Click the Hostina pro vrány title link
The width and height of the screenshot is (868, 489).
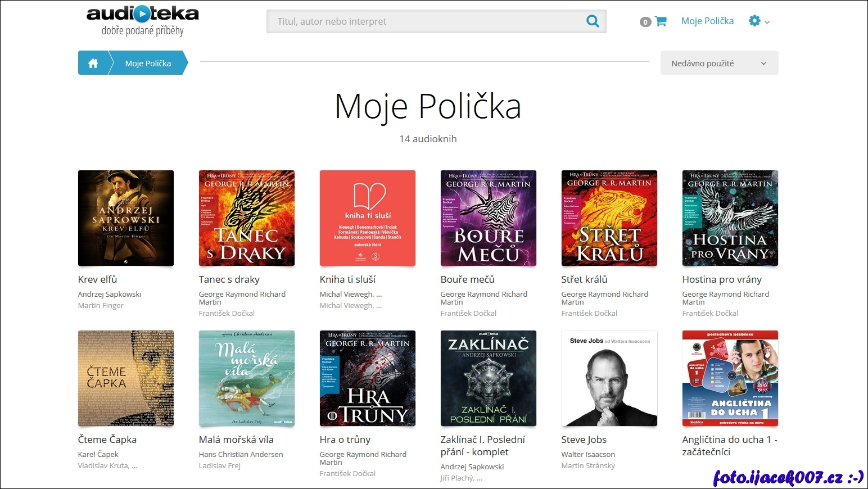(x=722, y=279)
